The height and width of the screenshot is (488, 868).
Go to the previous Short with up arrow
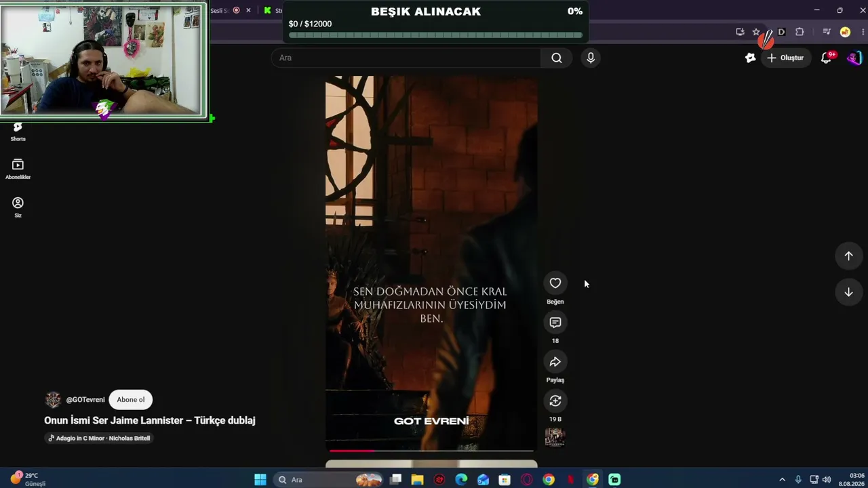(x=848, y=256)
